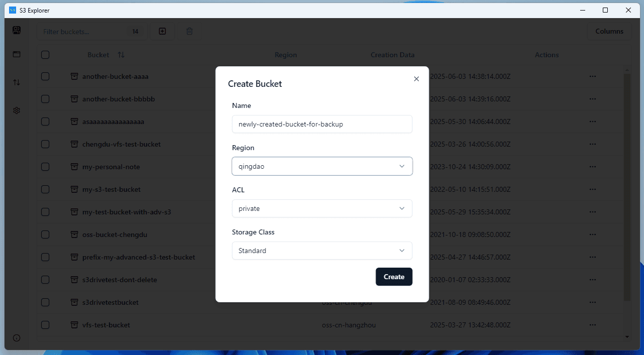Click the info icon at sidebar bottom
Image resolution: width=644 pixels, height=355 pixels.
pyautogui.click(x=16, y=338)
